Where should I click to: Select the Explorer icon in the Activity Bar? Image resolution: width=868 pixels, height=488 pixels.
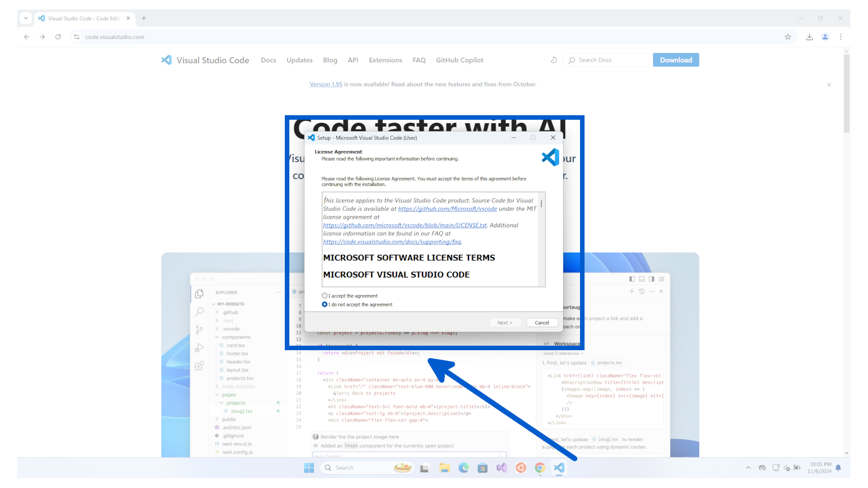click(199, 293)
